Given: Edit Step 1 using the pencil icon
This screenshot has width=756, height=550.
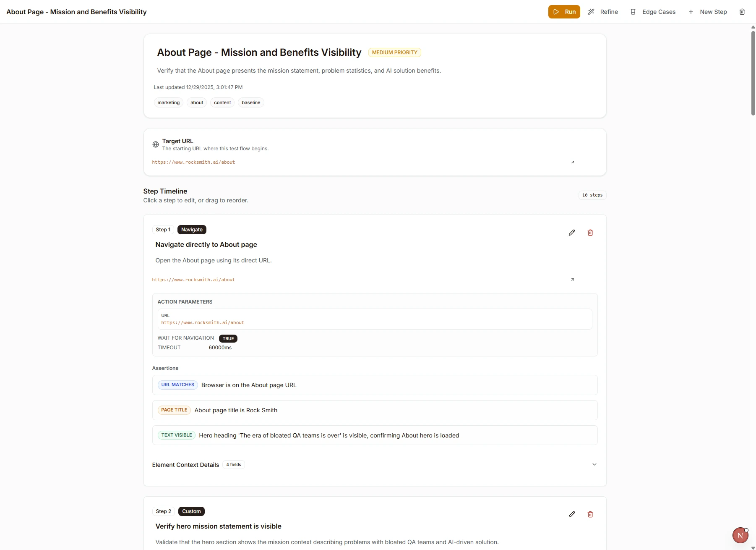Looking at the screenshot, I should pos(572,233).
